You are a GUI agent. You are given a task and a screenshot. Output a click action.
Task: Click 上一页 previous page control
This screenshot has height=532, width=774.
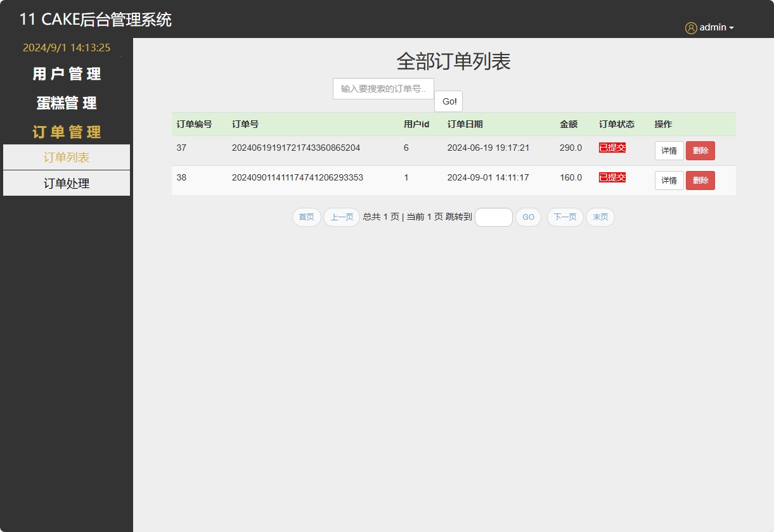[x=341, y=217]
